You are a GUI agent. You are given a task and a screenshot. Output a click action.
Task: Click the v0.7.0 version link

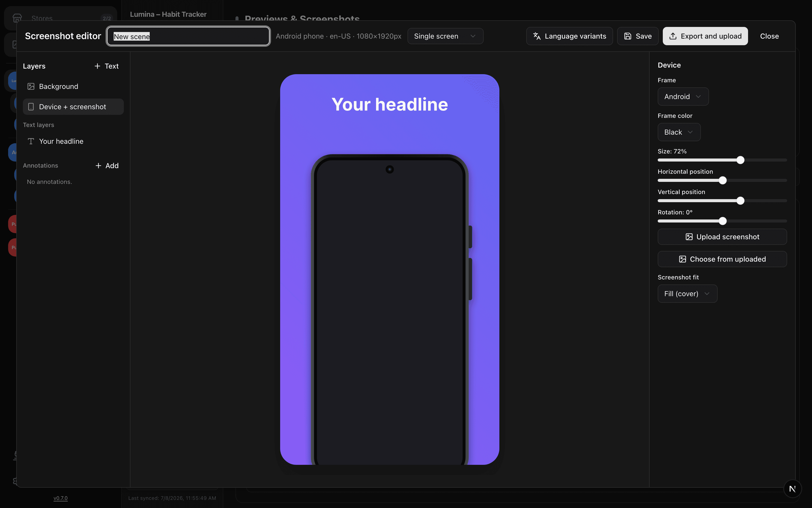[60, 498]
